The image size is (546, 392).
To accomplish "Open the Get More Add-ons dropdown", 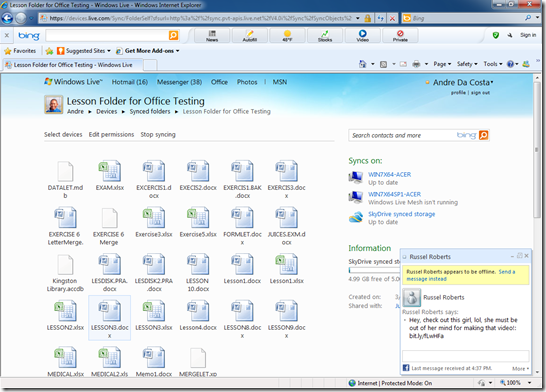I will click(x=148, y=51).
